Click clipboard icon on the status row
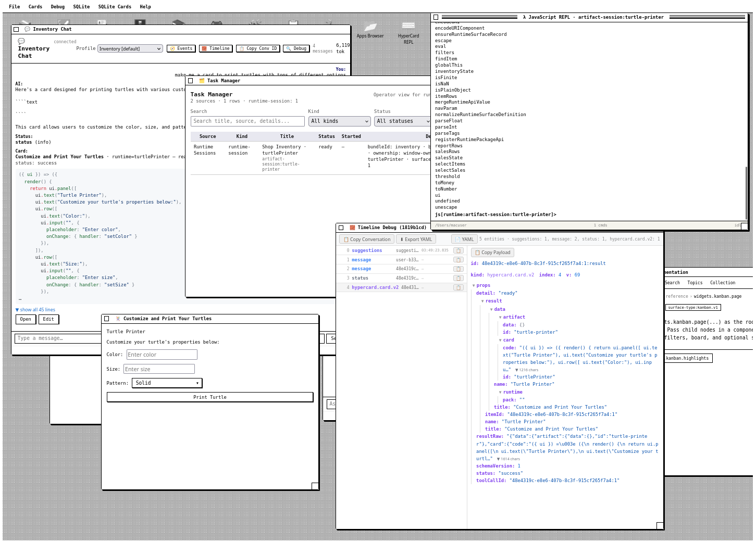756x543 pixels. point(458,278)
